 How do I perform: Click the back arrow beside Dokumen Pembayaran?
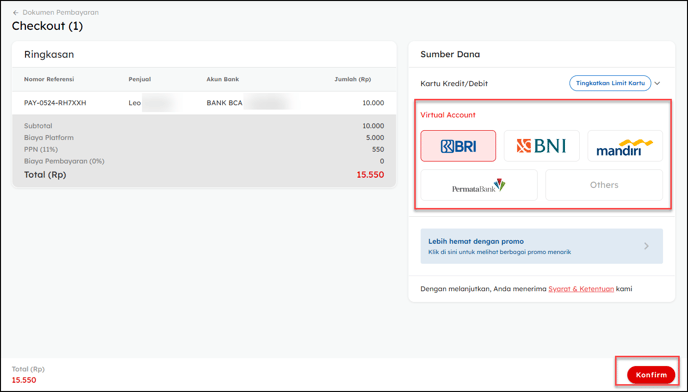(x=16, y=13)
